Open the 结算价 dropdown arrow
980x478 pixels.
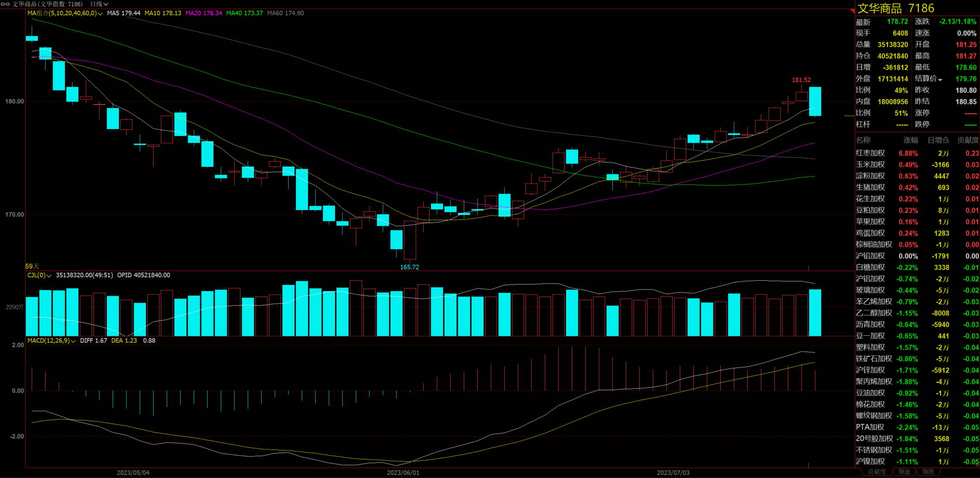(x=940, y=79)
